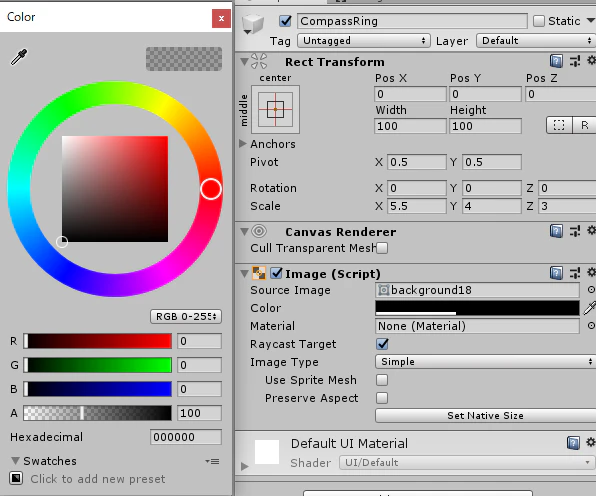Open Canvas Renderer preset selector icon
Viewport: 596px width, 496px height.
575,231
